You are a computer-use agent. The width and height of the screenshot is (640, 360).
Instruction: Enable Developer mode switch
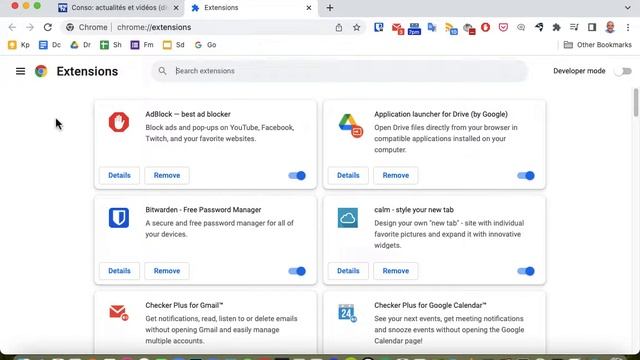click(x=623, y=71)
